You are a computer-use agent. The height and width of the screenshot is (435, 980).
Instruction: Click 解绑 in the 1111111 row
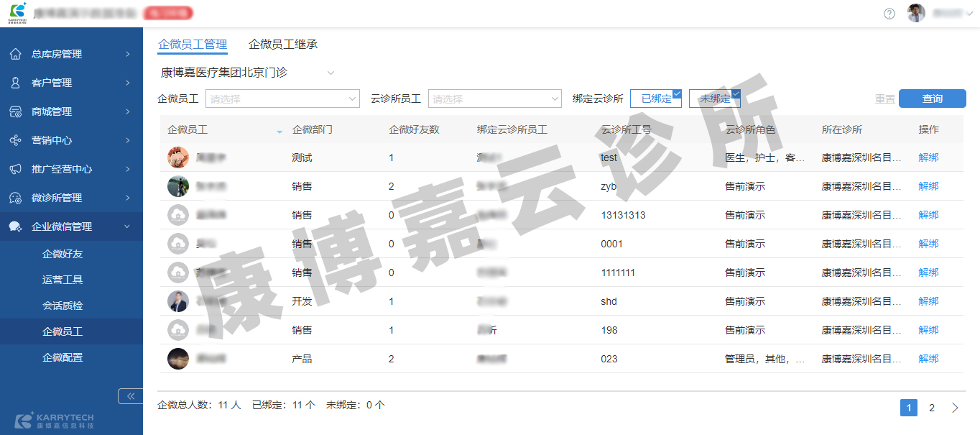click(x=928, y=273)
